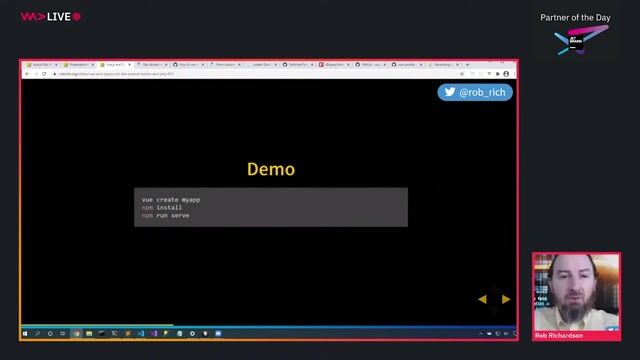Screen dimensions: 640x360
Task: Switch to the tab with the red favicon
Action: [x=333, y=64]
